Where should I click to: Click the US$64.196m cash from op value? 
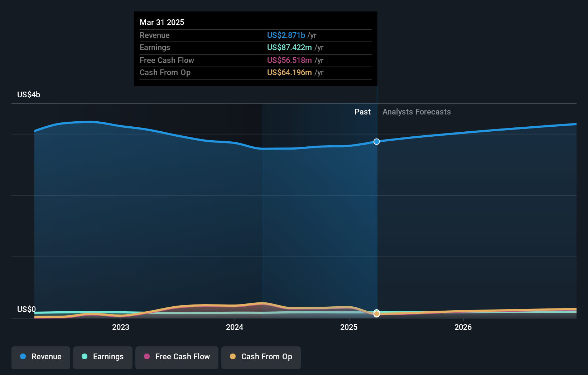(289, 72)
